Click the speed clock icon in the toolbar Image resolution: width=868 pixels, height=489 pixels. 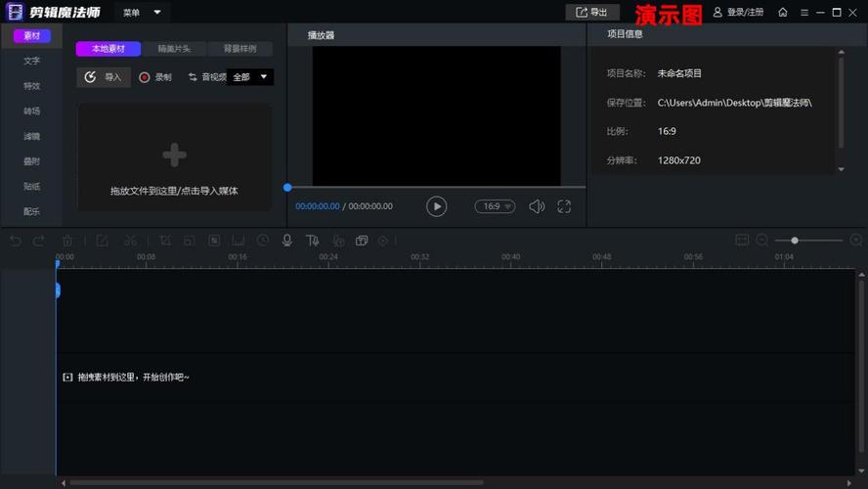point(263,241)
